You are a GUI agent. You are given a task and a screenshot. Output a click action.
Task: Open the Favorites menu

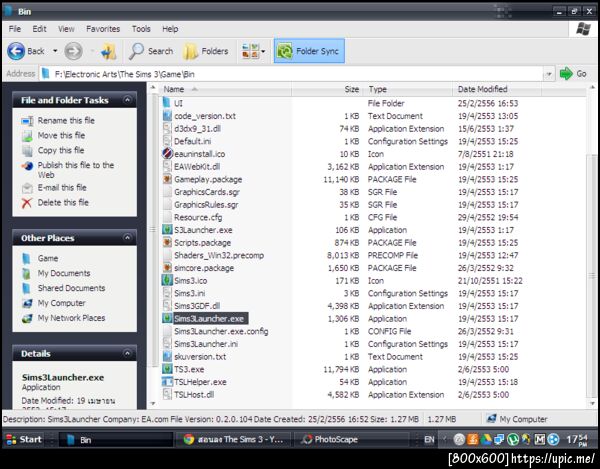coord(103,29)
